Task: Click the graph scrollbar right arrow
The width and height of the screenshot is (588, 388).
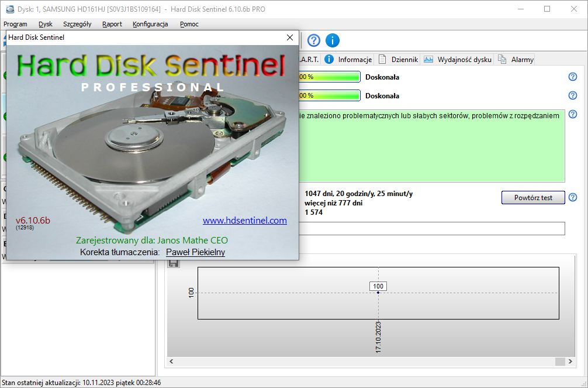Action: (x=570, y=361)
